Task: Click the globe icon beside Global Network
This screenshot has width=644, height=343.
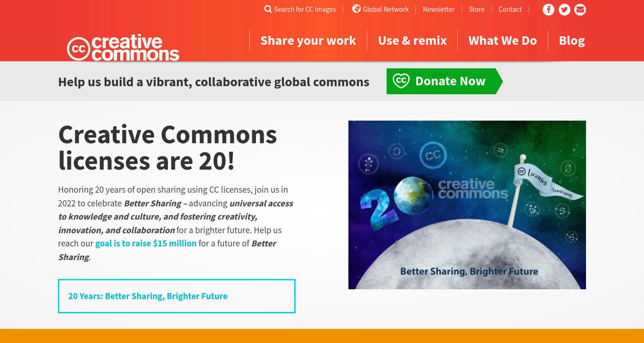Action: pyautogui.click(x=356, y=9)
